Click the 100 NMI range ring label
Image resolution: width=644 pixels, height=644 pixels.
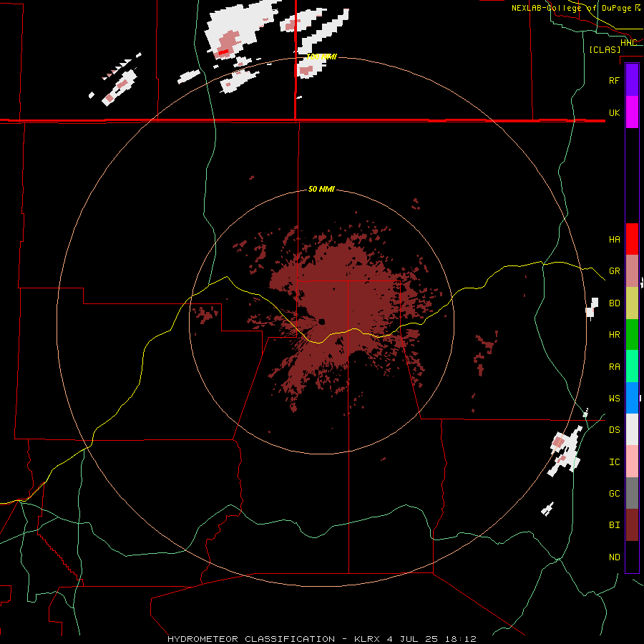pyautogui.click(x=321, y=57)
